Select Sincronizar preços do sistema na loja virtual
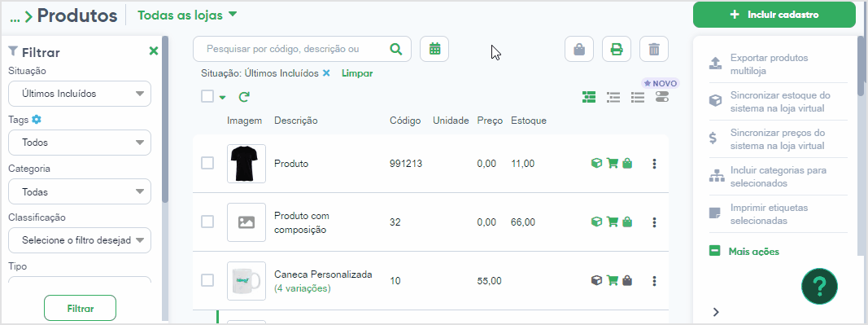Image resolution: width=868 pixels, height=325 pixels. click(x=778, y=139)
